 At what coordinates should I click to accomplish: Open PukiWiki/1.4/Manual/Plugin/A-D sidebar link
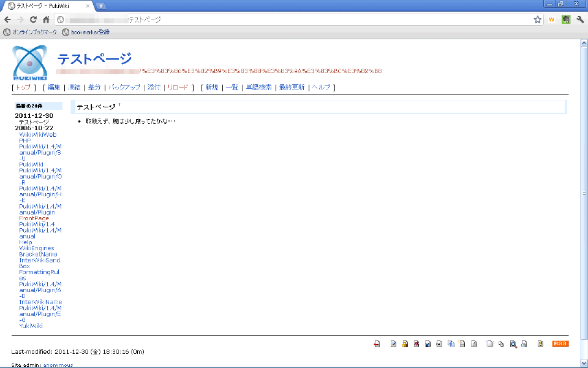(40, 290)
